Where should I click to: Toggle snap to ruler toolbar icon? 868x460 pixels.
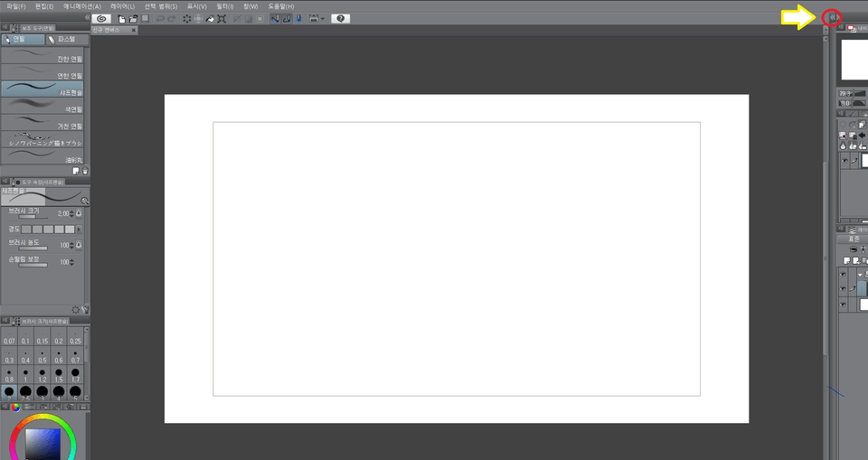click(x=275, y=19)
